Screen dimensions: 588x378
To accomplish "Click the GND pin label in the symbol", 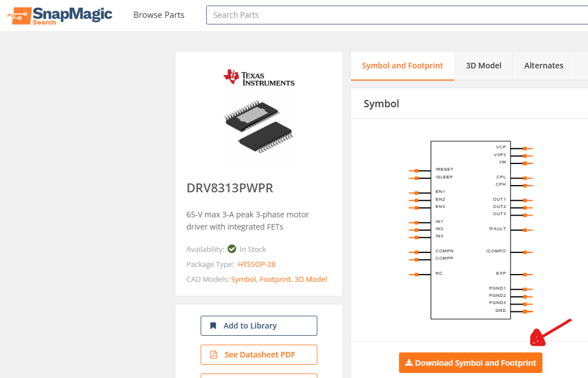I will pos(501,311).
